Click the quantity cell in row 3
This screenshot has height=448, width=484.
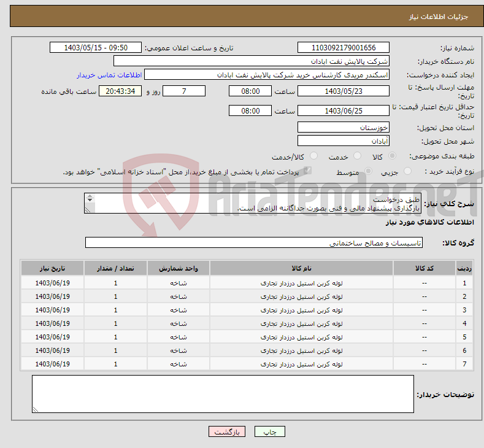[x=115, y=310]
